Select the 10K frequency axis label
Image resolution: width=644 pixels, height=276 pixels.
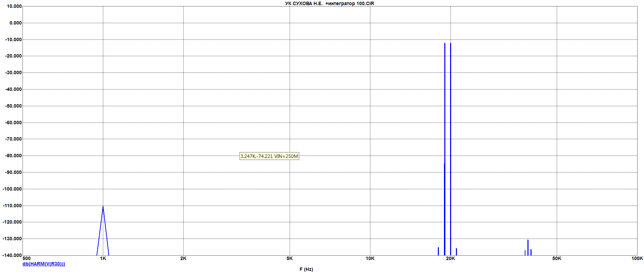coord(370,258)
